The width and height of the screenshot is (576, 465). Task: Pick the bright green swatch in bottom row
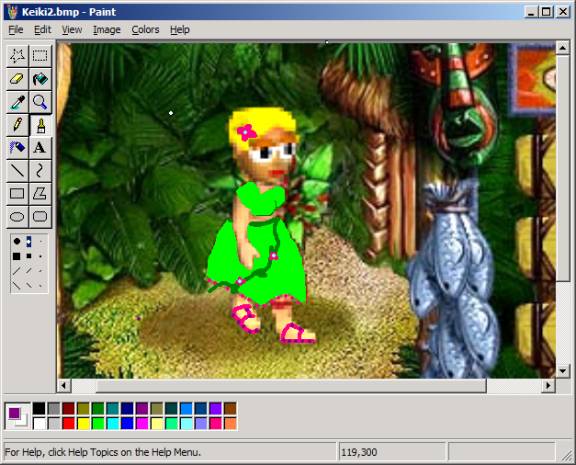coord(98,423)
